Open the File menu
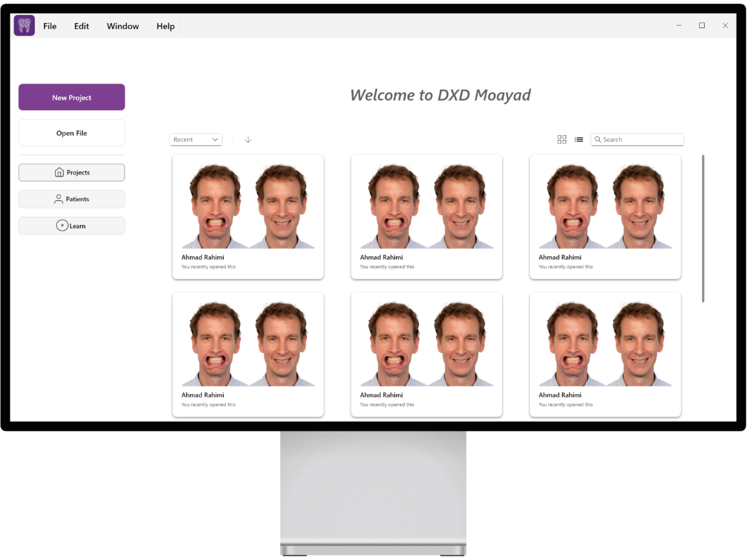747x560 pixels. 50,26
